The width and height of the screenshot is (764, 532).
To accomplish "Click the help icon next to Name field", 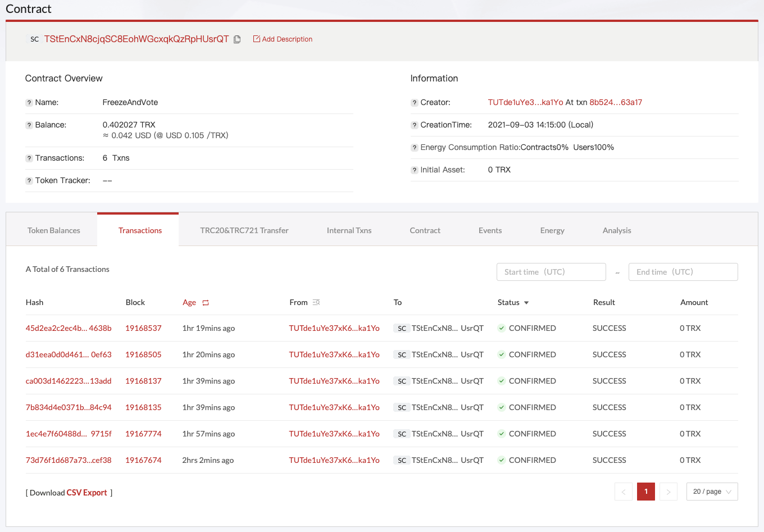I will 29,102.
